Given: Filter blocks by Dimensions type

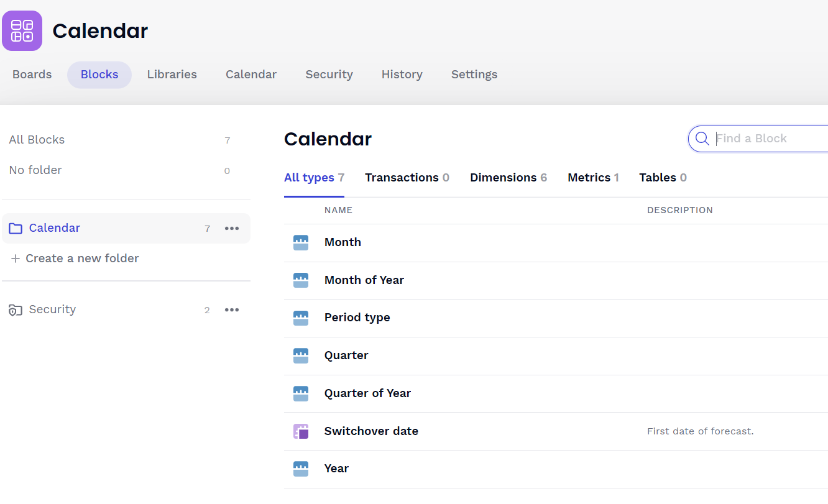Looking at the screenshot, I should [x=508, y=178].
